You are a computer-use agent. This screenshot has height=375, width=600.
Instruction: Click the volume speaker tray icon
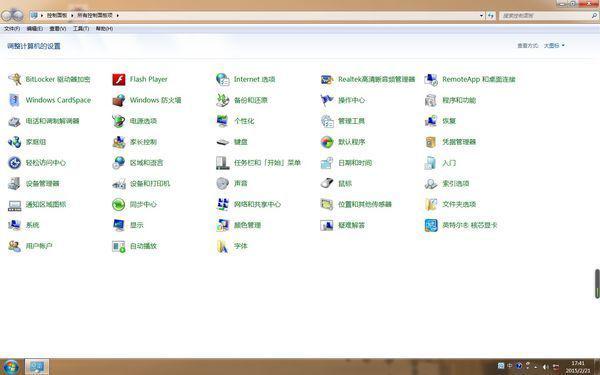click(x=546, y=367)
